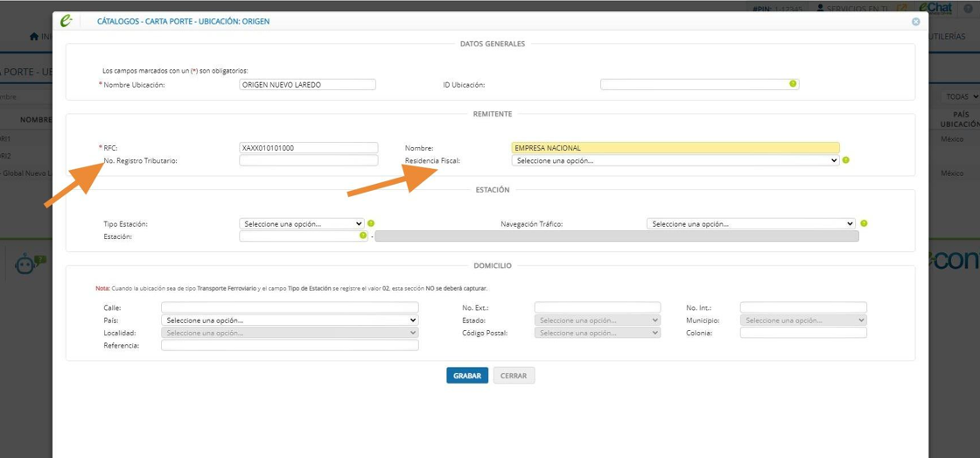Open the País dropdown in Domicilio
The width and height of the screenshot is (980, 458).
tap(290, 320)
